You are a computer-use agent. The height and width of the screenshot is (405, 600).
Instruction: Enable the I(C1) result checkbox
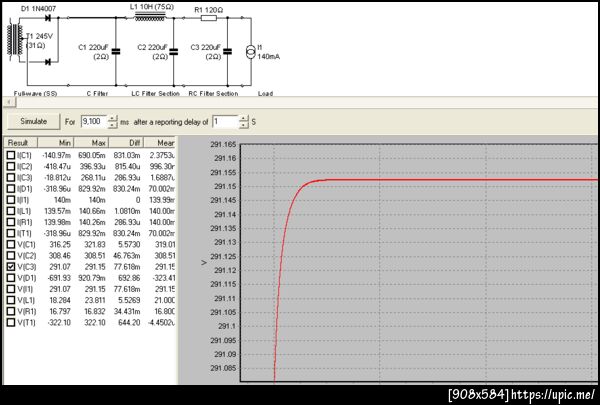pos(11,155)
